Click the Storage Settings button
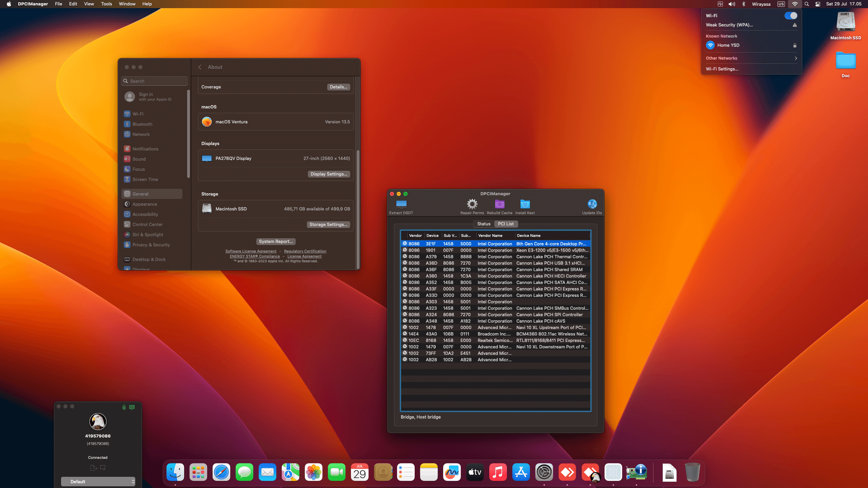The image size is (868, 488). 328,224
